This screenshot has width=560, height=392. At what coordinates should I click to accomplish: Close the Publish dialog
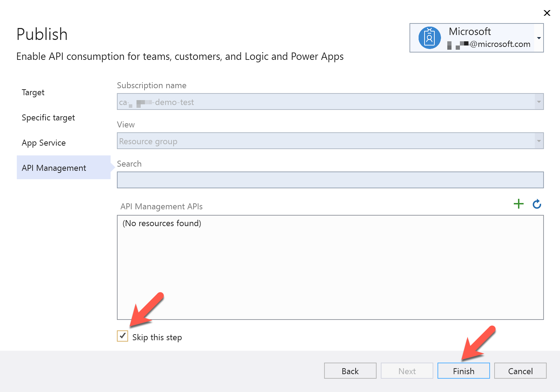547,13
